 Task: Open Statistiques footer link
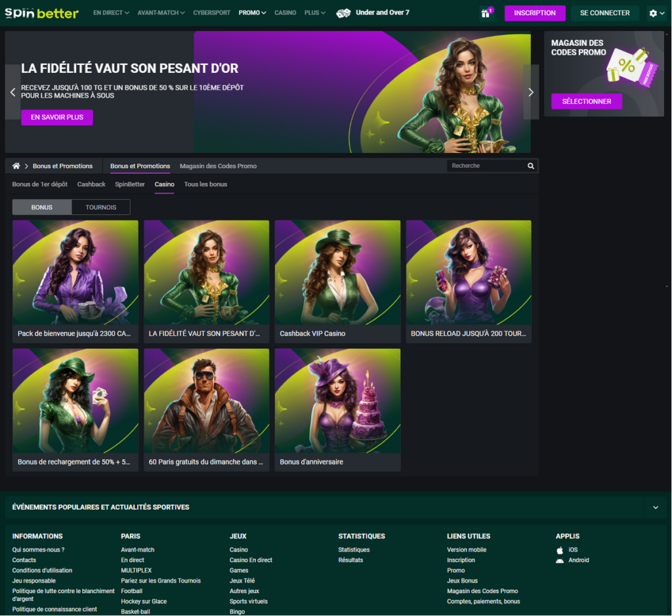[354, 550]
